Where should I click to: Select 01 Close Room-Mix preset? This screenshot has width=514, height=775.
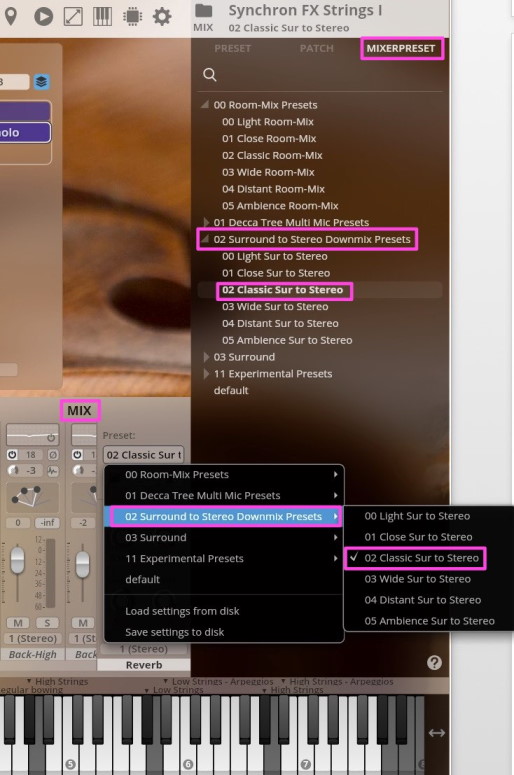point(269,138)
